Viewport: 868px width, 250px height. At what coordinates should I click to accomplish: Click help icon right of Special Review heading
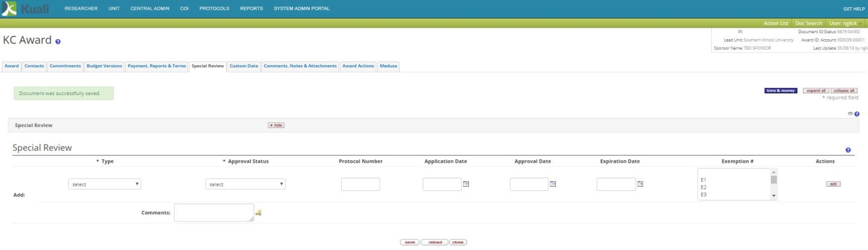pos(848,150)
